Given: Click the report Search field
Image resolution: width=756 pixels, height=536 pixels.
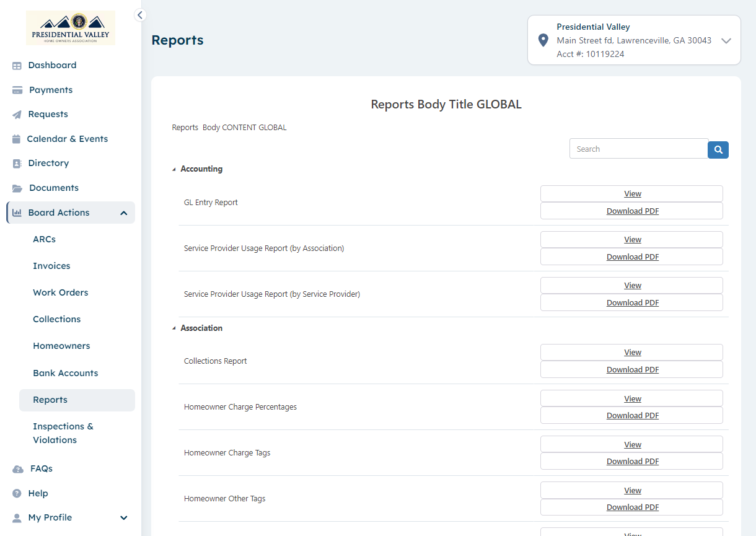Looking at the screenshot, I should [x=639, y=149].
